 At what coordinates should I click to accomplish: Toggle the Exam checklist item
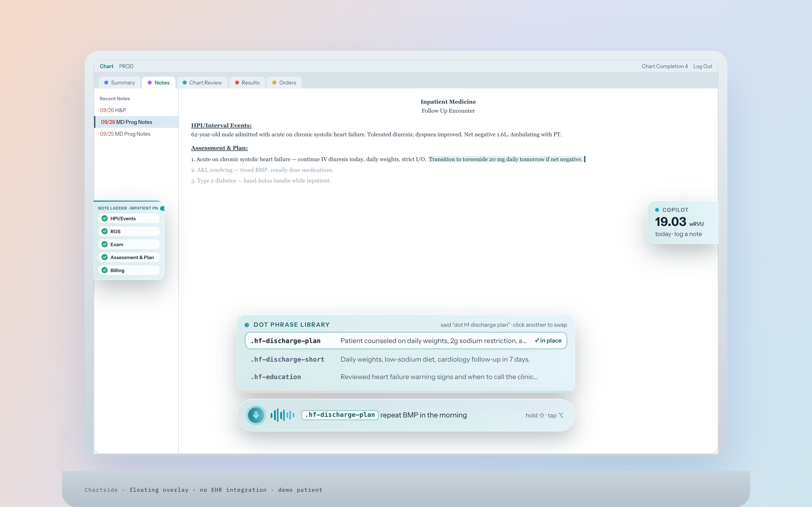click(x=129, y=244)
